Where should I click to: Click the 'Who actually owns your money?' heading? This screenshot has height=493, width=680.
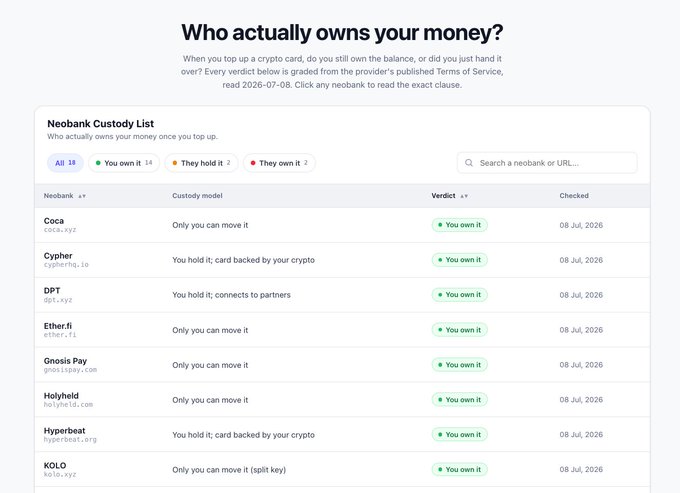point(342,33)
